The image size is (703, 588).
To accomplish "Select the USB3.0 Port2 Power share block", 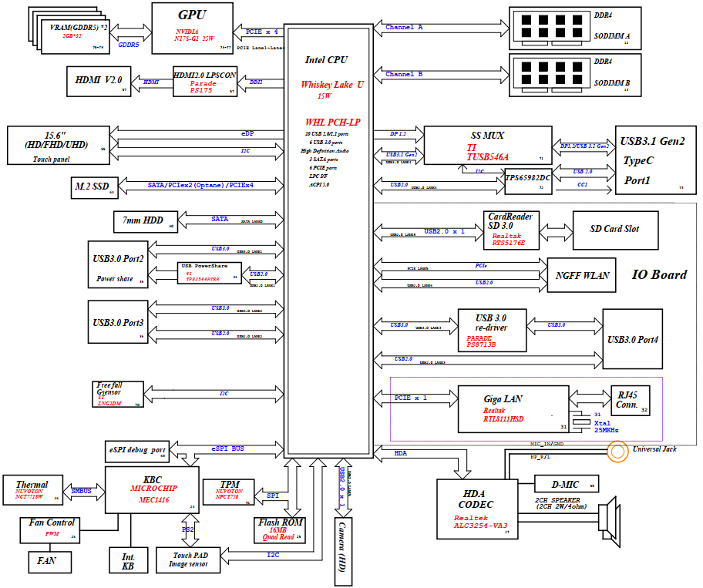I will point(118,264).
